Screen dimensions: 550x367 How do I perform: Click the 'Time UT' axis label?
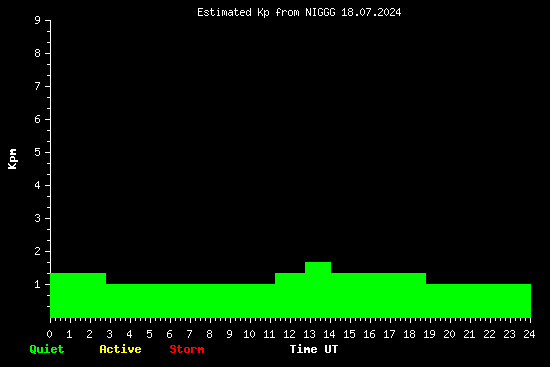coord(314,349)
